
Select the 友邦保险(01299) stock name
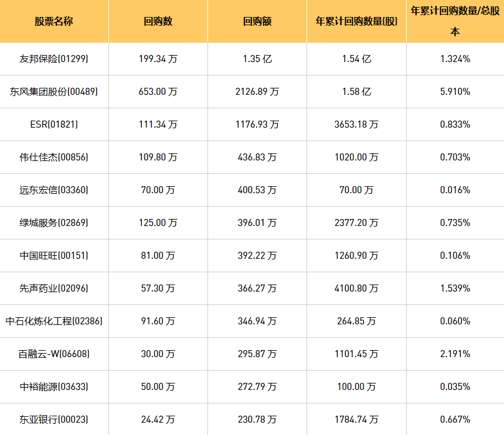pos(54,59)
